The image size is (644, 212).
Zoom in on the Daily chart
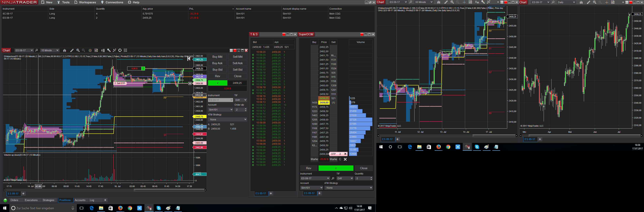[x=594, y=2]
